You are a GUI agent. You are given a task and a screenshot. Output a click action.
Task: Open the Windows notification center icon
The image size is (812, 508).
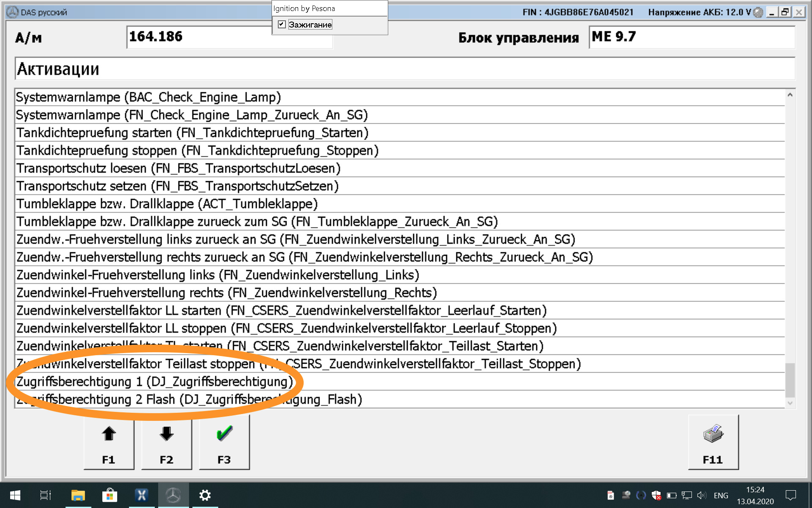pyautogui.click(x=790, y=495)
